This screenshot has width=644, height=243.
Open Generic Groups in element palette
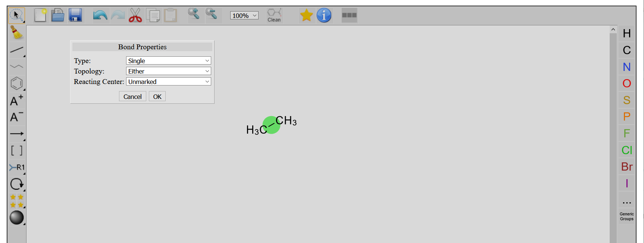coord(626,216)
